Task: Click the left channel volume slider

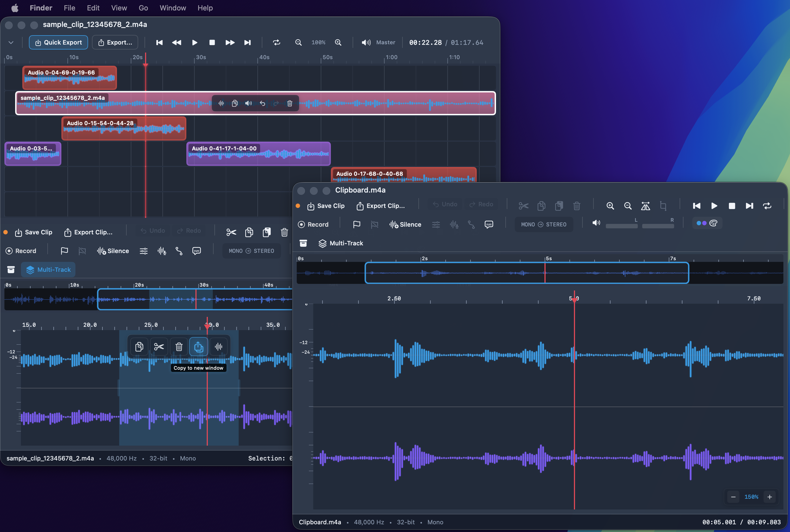Action: (621, 226)
